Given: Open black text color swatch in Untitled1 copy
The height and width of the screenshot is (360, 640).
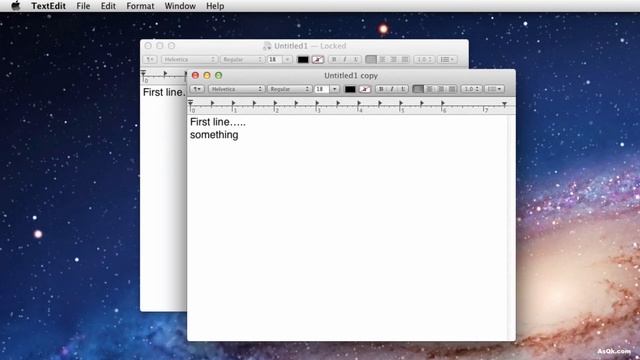Looking at the screenshot, I should (350, 89).
